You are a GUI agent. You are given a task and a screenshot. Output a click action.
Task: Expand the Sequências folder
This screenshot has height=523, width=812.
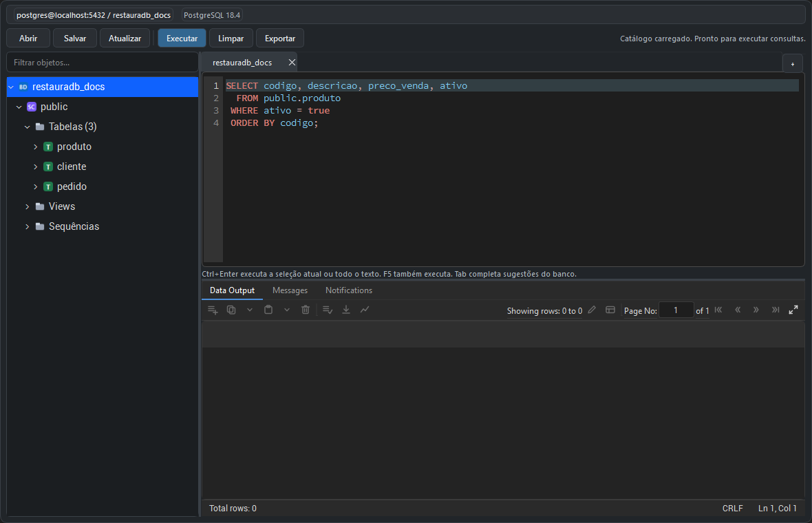[28, 227]
